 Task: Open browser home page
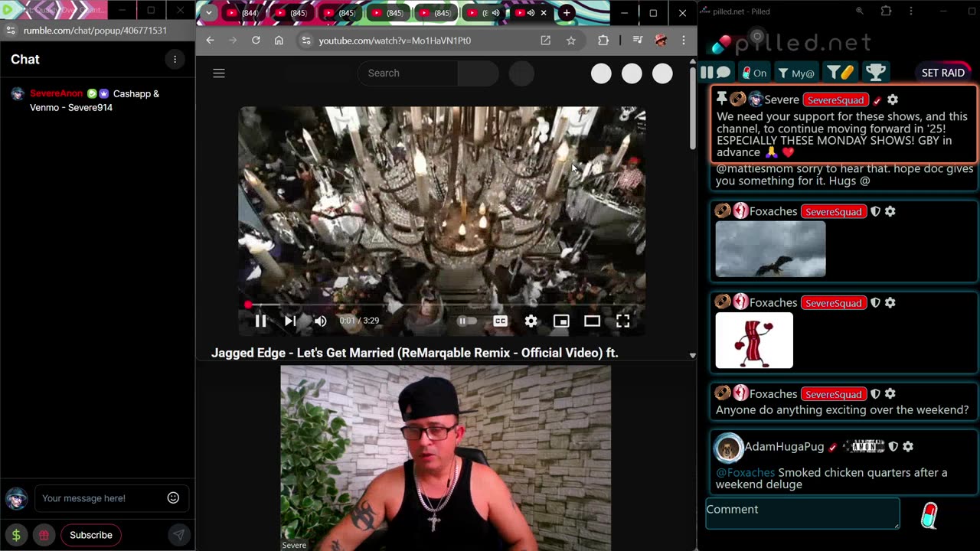click(x=279, y=41)
